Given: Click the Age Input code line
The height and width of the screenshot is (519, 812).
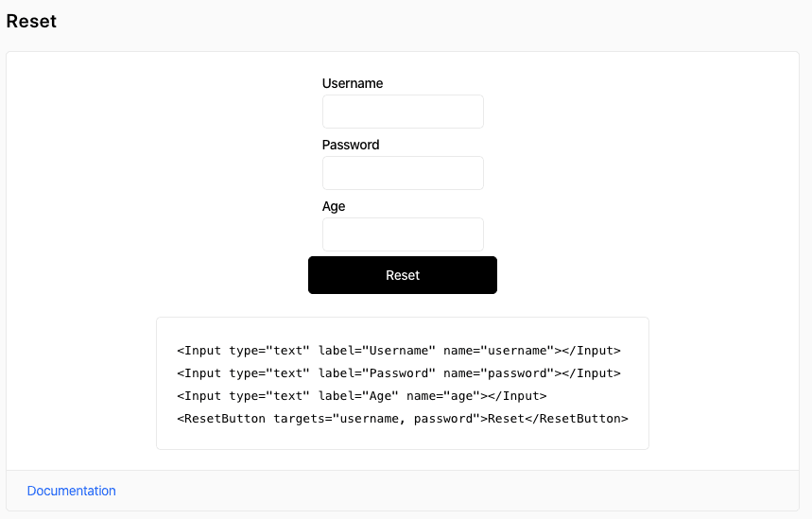Looking at the screenshot, I should [361, 396].
